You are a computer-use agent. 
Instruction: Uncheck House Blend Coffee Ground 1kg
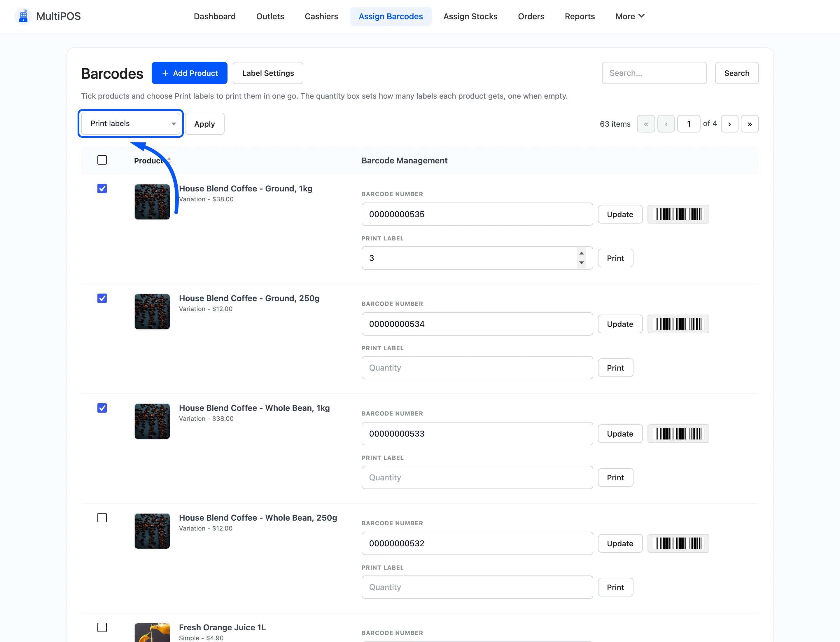102,189
